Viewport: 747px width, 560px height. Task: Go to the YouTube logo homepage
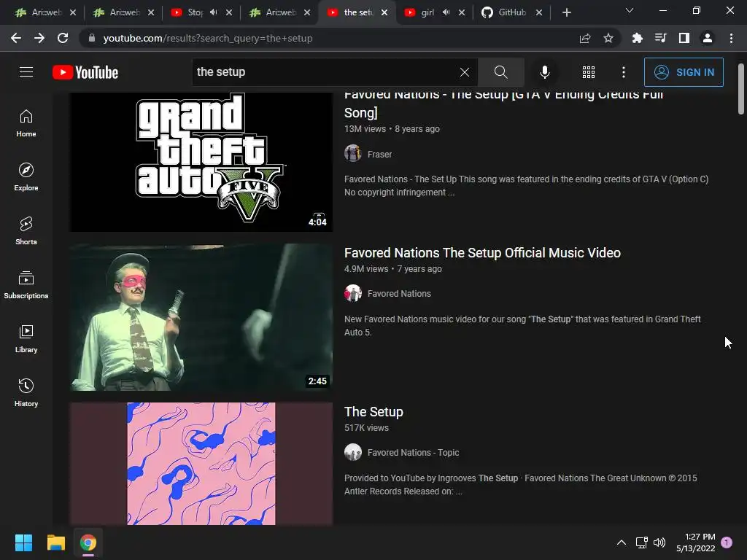pyautogui.click(x=85, y=72)
